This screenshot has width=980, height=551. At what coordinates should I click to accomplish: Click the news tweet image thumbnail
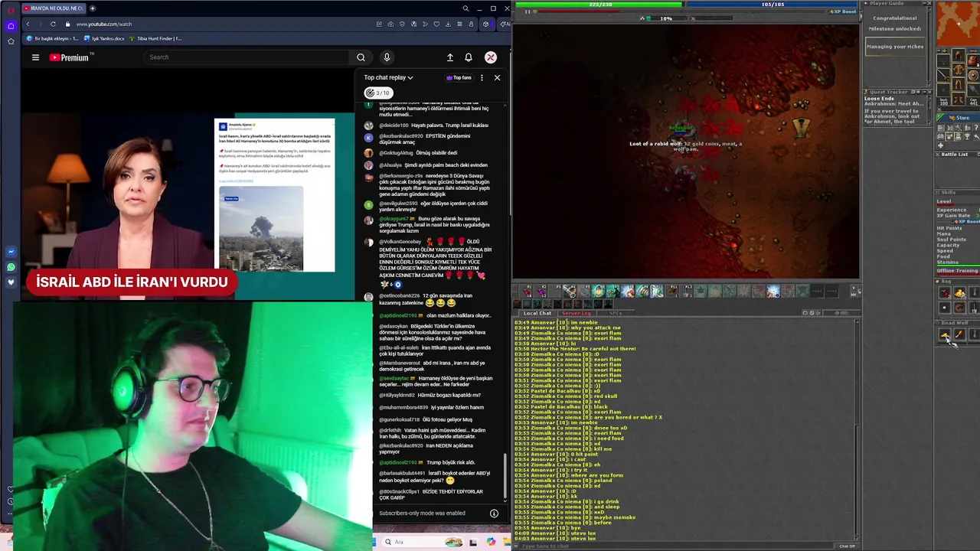261,229
